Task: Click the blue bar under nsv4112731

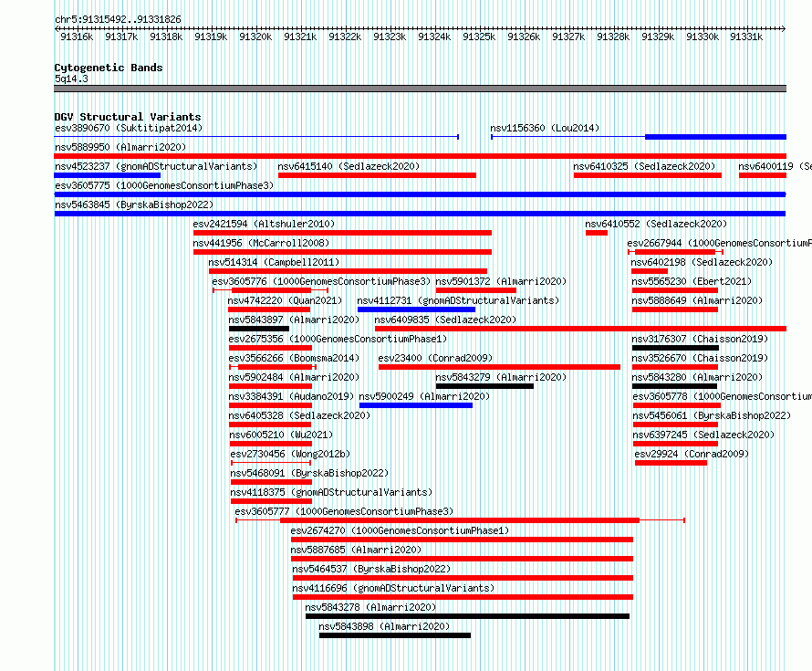Action: [416, 309]
